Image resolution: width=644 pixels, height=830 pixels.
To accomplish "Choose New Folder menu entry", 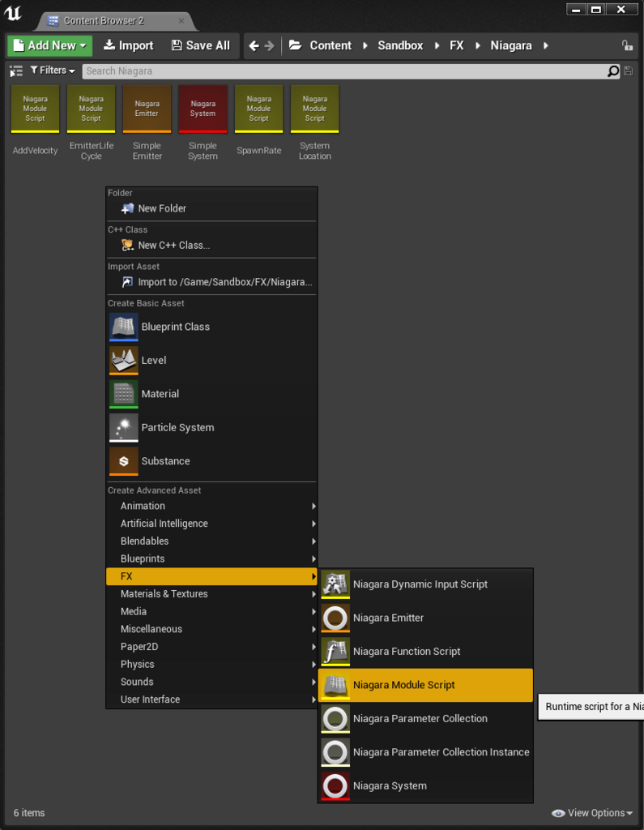I will (x=211, y=208).
